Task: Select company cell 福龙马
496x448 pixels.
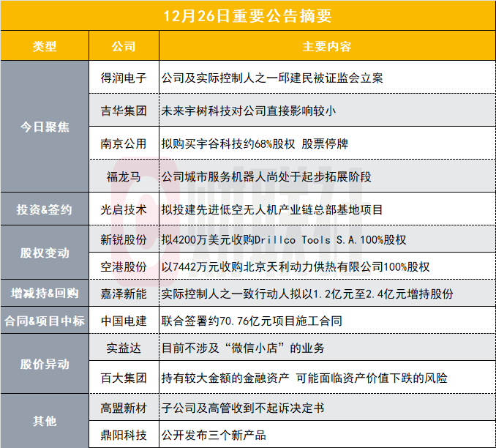Action: click(124, 176)
